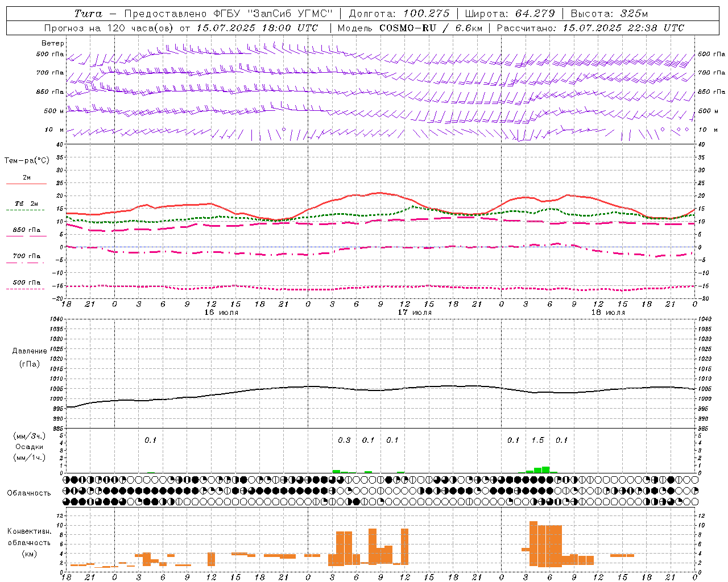728x582 pixels.
Task: Select the "Долгота: 100.275" longitude value
Action: click(x=399, y=14)
